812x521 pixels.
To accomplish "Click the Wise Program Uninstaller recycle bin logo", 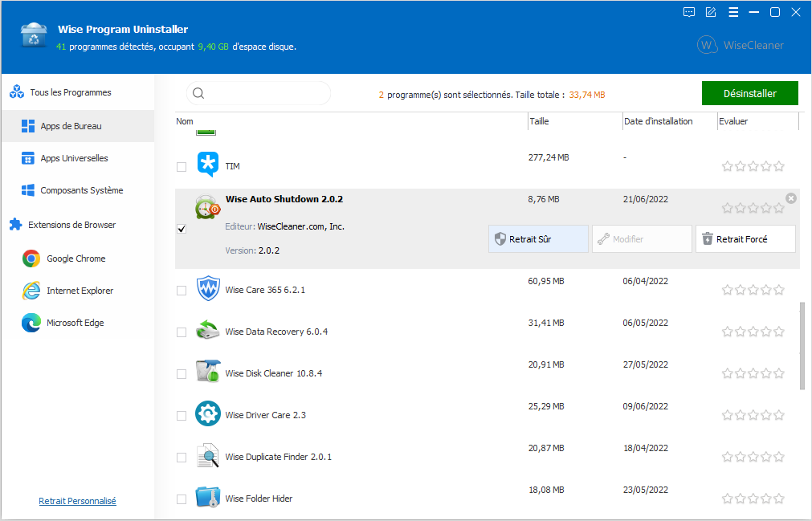I will tap(34, 35).
